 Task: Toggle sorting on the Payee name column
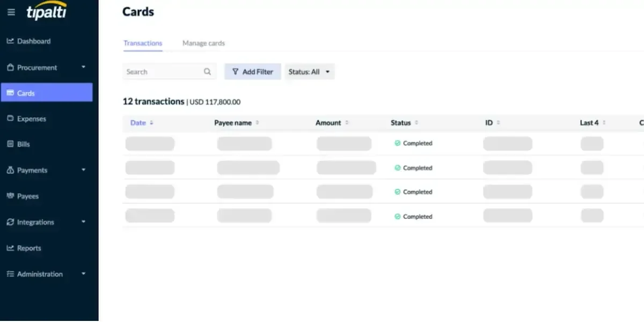(x=257, y=122)
